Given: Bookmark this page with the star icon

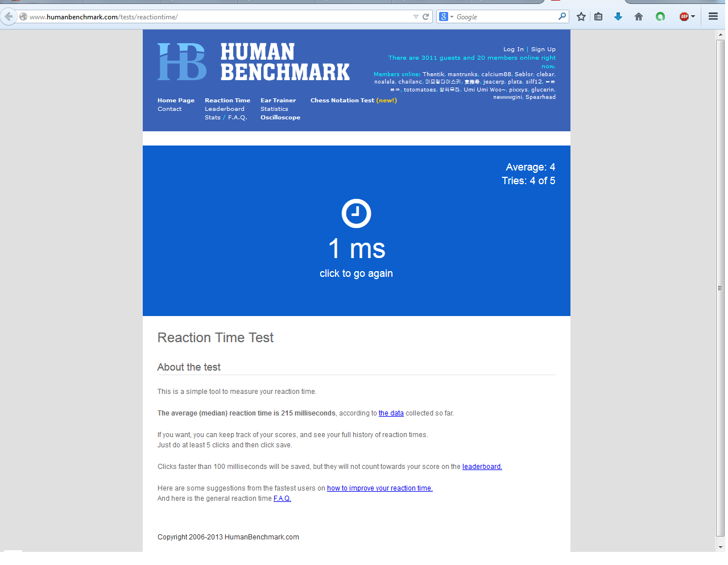Looking at the screenshot, I should click(x=581, y=16).
